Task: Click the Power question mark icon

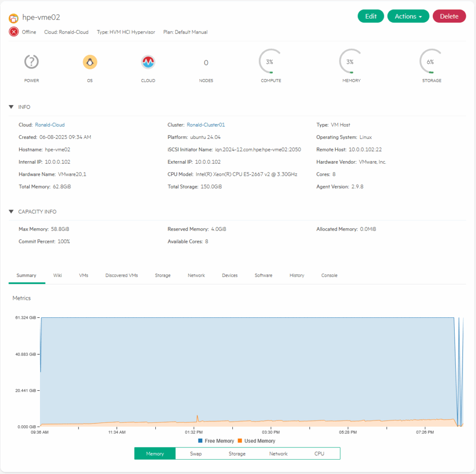Action: point(32,62)
